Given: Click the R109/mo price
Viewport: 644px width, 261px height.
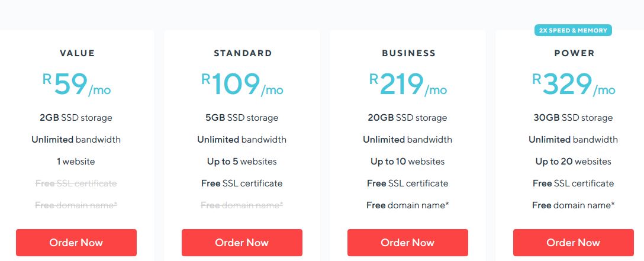Looking at the screenshot, I should [242, 85].
